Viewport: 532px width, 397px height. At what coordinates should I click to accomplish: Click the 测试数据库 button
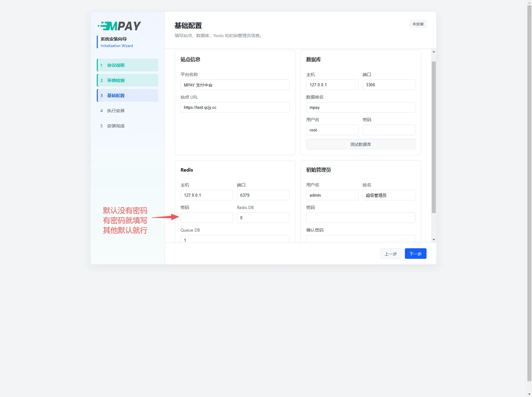point(361,144)
